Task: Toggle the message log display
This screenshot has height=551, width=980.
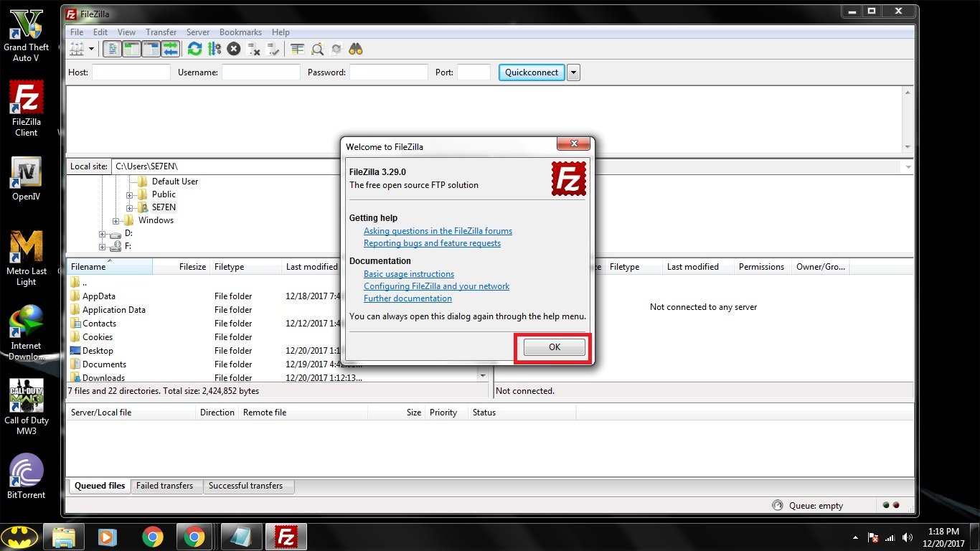Action: pos(112,49)
